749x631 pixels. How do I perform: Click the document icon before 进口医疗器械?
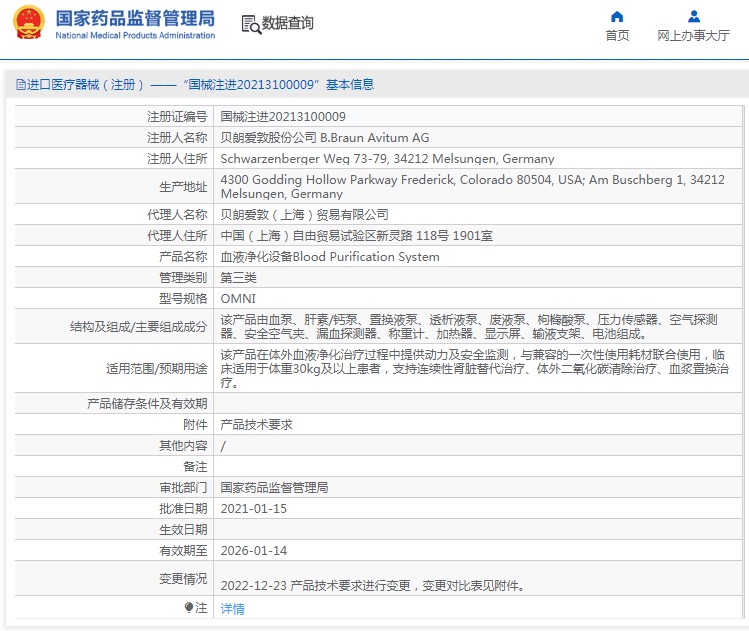pos(21,85)
